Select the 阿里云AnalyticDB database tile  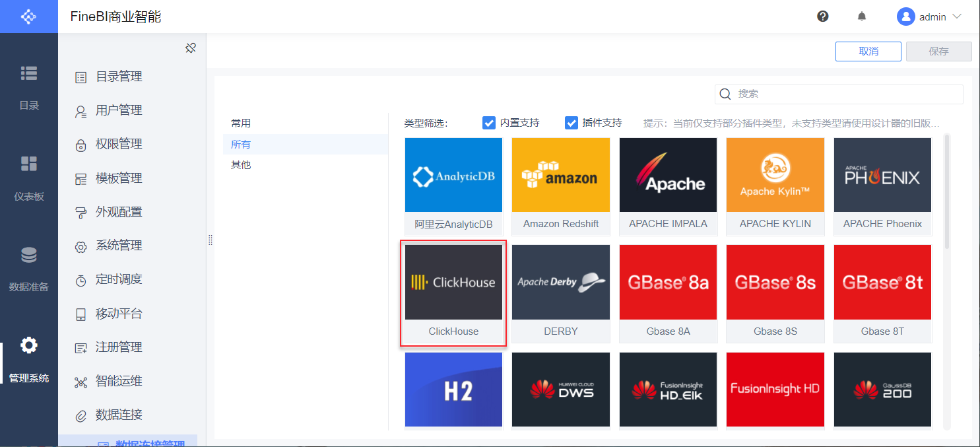click(x=453, y=186)
